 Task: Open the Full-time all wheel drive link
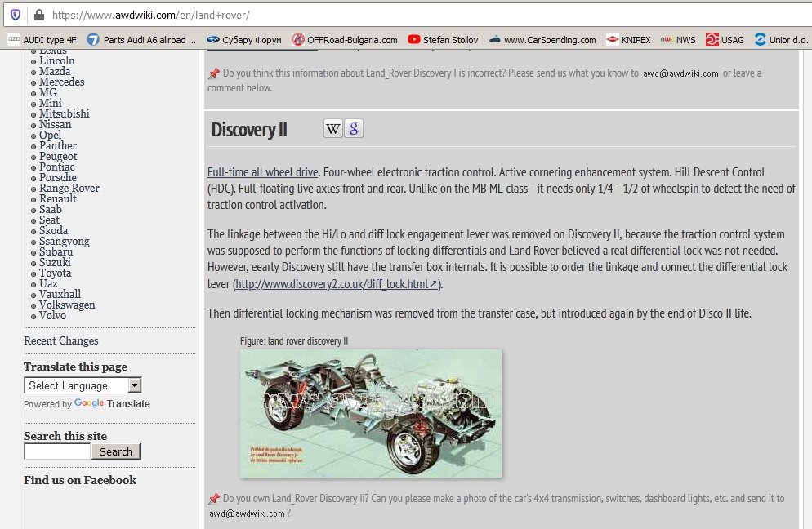pyautogui.click(x=262, y=172)
